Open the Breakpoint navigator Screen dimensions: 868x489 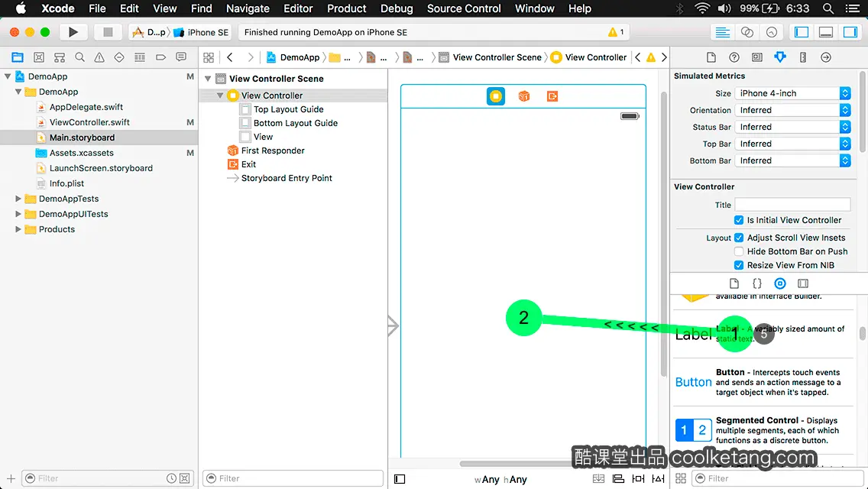pos(160,57)
